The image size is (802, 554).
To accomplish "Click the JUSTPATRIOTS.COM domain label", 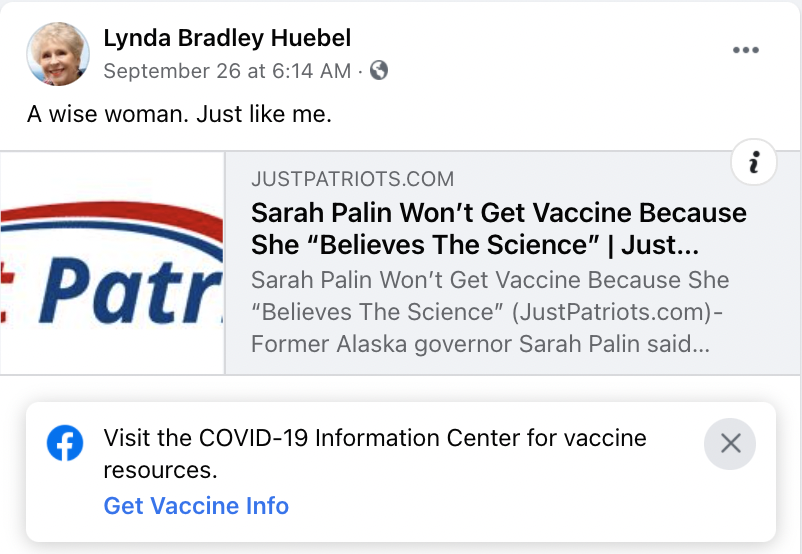I will [352, 179].
